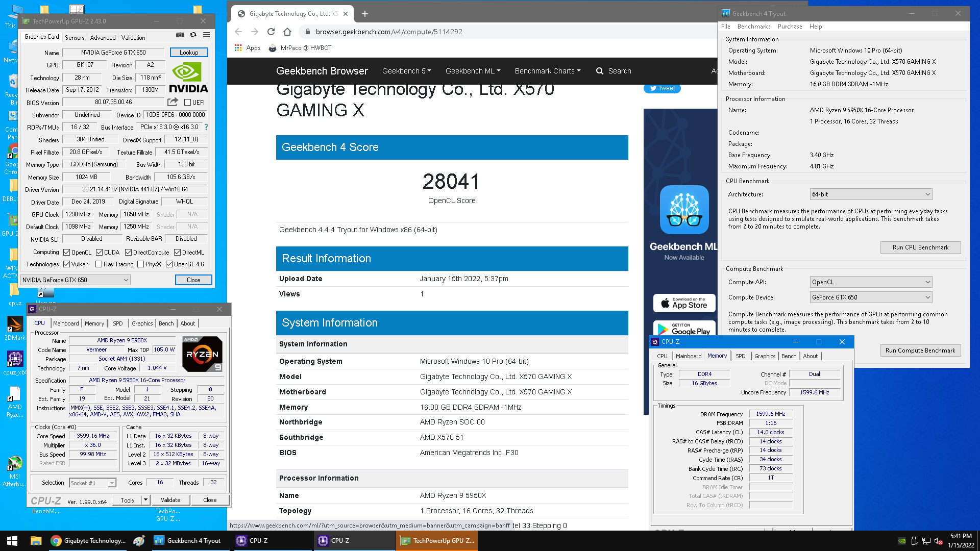This screenshot has height=551, width=980.
Task: Open the SPD tab in right CPU-Z window
Action: 740,356
